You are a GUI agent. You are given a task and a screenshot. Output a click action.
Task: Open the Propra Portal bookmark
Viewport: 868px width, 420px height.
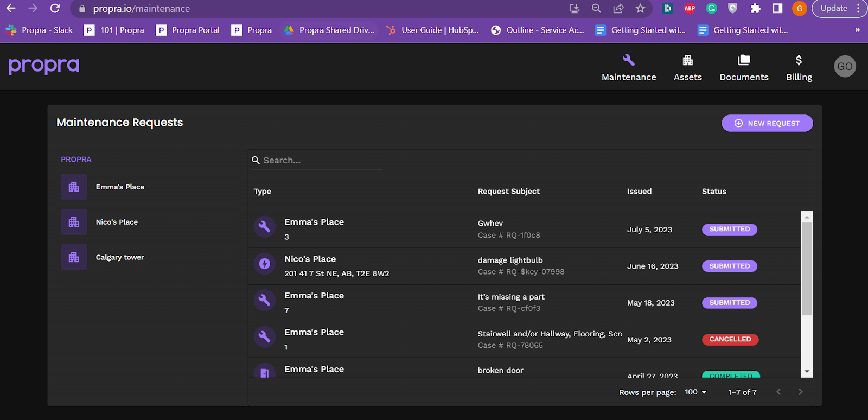pos(188,30)
